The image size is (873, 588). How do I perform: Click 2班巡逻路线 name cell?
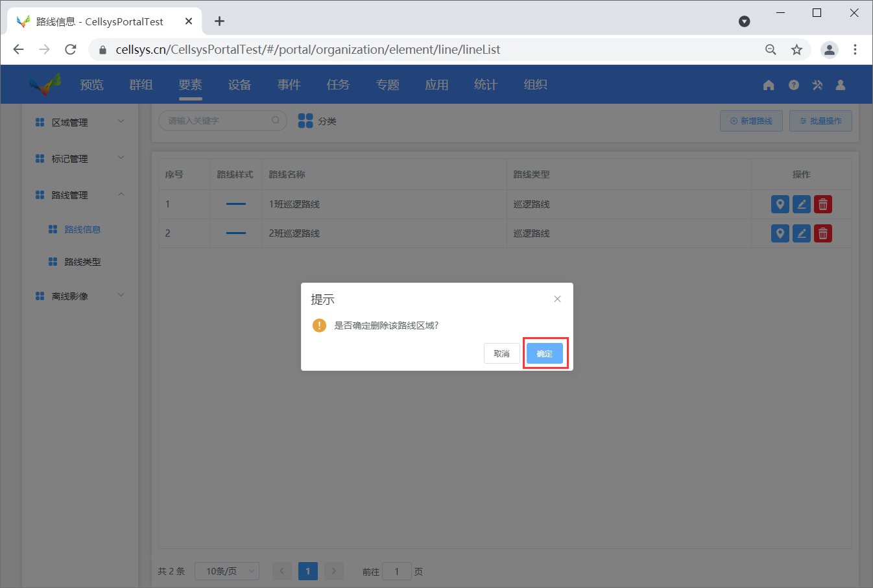pos(294,233)
